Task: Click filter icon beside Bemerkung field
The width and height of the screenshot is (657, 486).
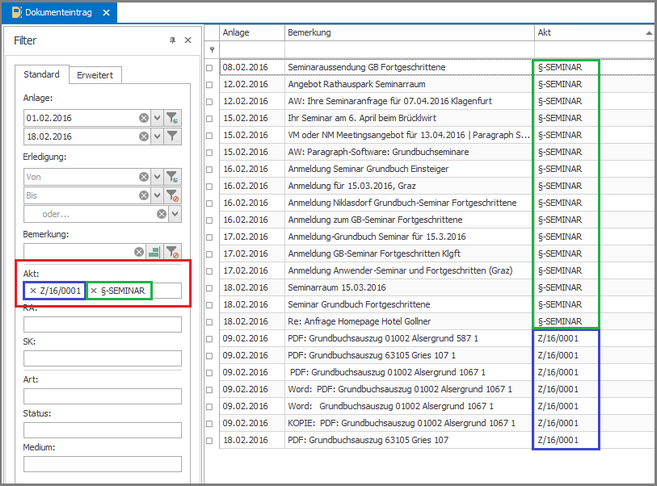Action: click(x=173, y=253)
